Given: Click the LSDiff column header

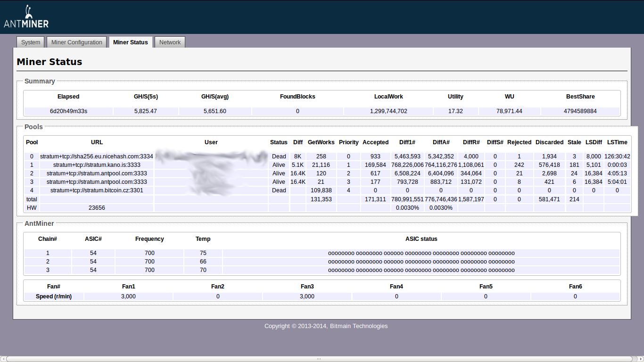Looking at the screenshot, I should pyautogui.click(x=594, y=142).
